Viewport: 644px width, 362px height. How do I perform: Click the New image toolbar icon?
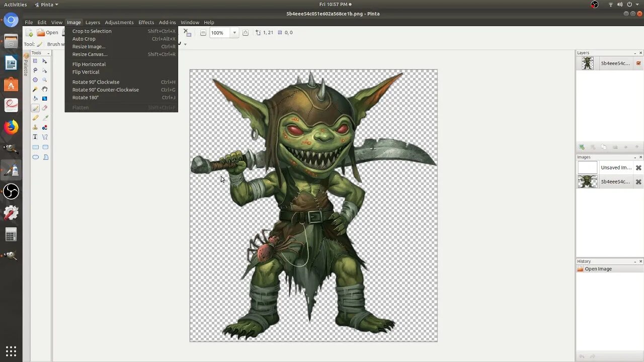tap(30, 33)
